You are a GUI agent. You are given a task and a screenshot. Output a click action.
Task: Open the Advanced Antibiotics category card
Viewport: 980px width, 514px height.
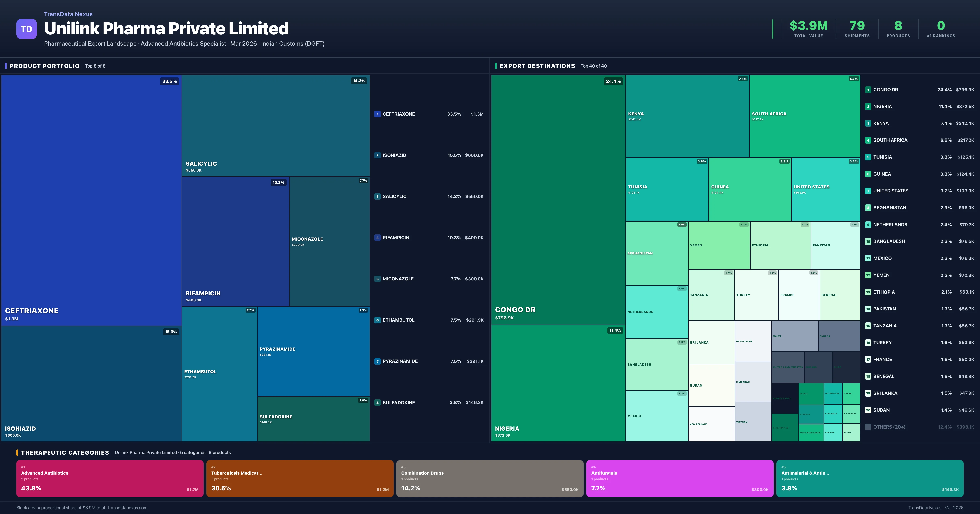[x=110, y=479]
